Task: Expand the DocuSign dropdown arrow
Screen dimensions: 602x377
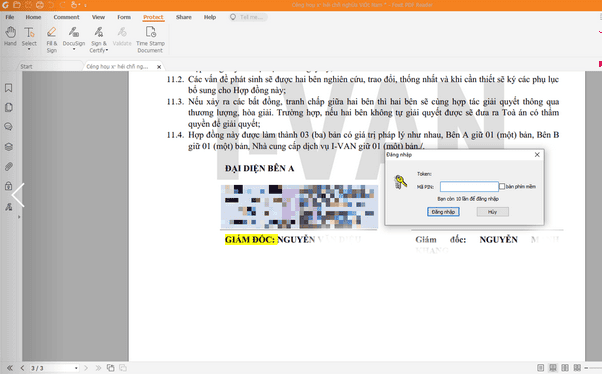Action: point(74,50)
